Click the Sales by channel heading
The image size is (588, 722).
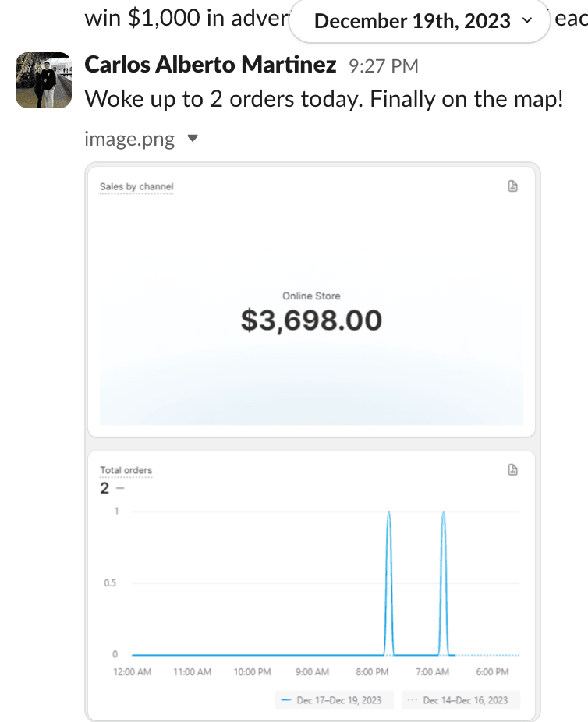coord(136,187)
